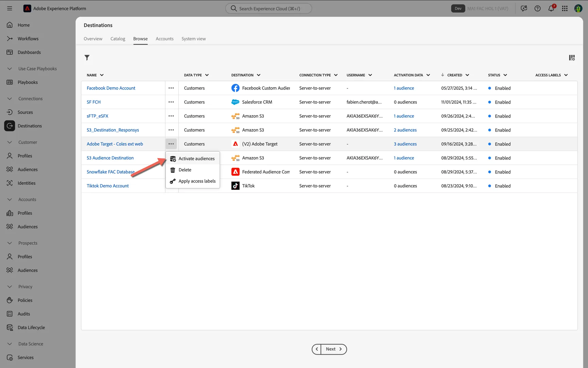
Task: Open more actions for Facebook Demo Account
Action: point(171,88)
